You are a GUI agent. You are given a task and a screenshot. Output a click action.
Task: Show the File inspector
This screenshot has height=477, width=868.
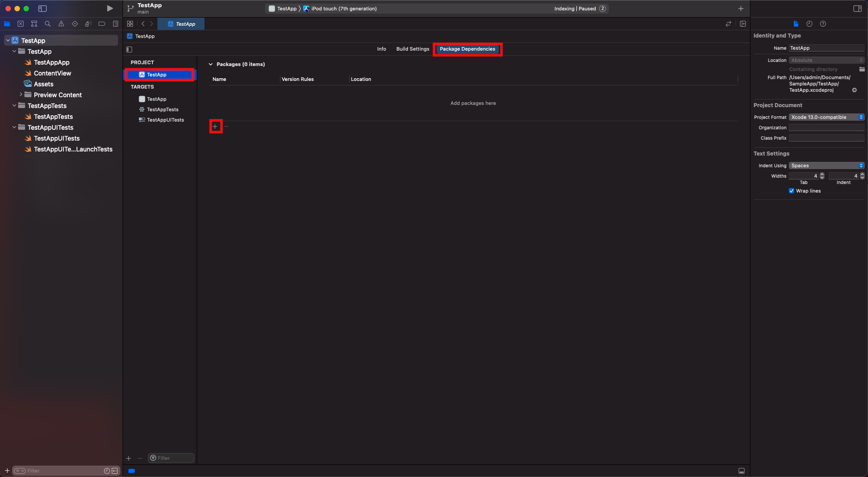tap(796, 24)
